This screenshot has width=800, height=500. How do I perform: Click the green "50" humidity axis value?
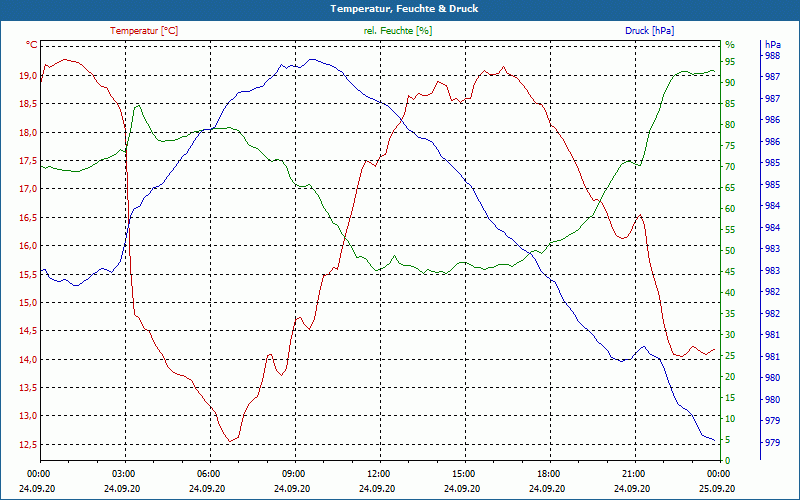tap(730, 251)
